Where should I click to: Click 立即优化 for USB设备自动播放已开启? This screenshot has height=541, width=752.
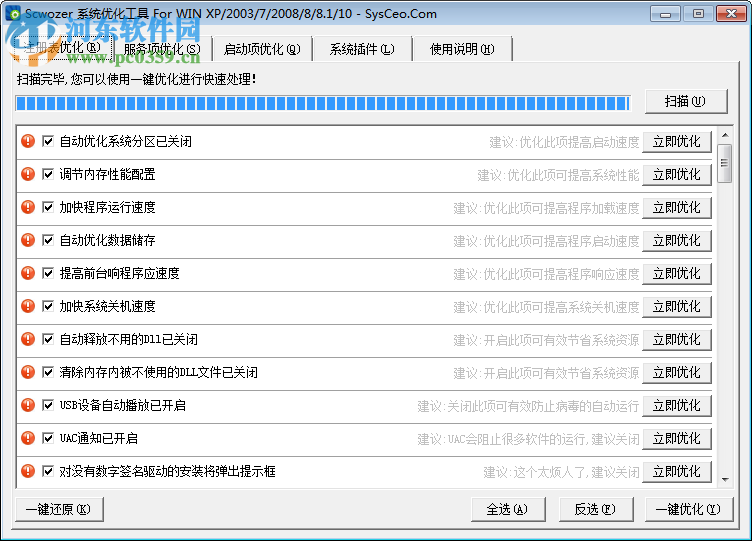coord(676,406)
